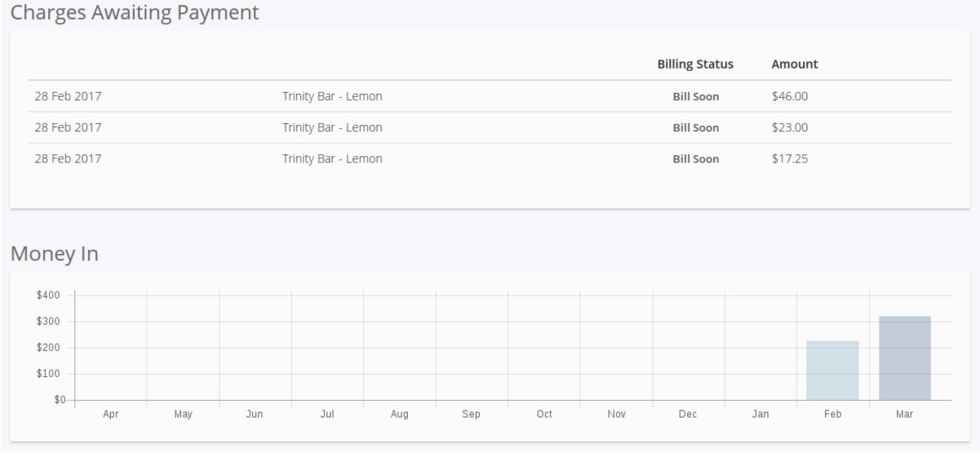
Task: Click the 28 Feb 2017 date in the $23.00 row
Action: [x=68, y=127]
